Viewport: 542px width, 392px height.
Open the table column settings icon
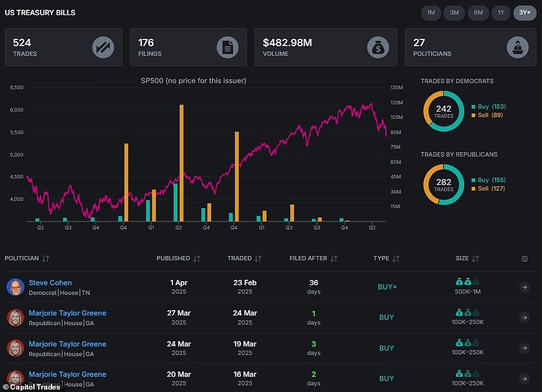pyautogui.click(x=524, y=259)
